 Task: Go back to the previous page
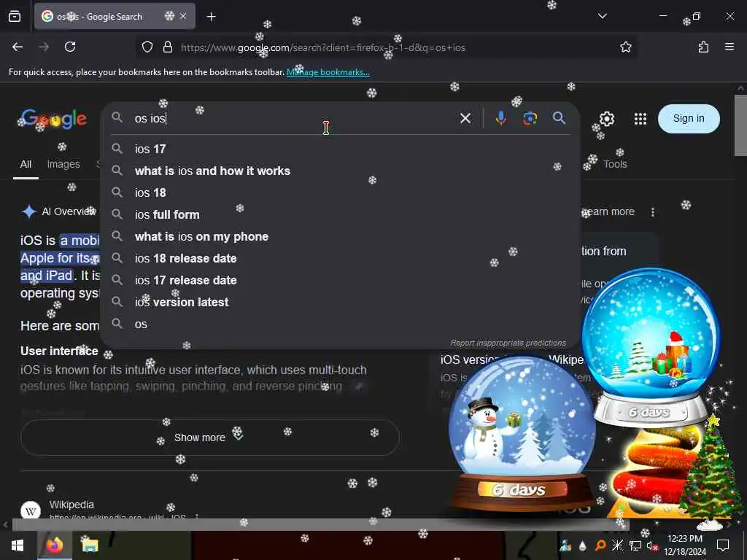point(18,47)
